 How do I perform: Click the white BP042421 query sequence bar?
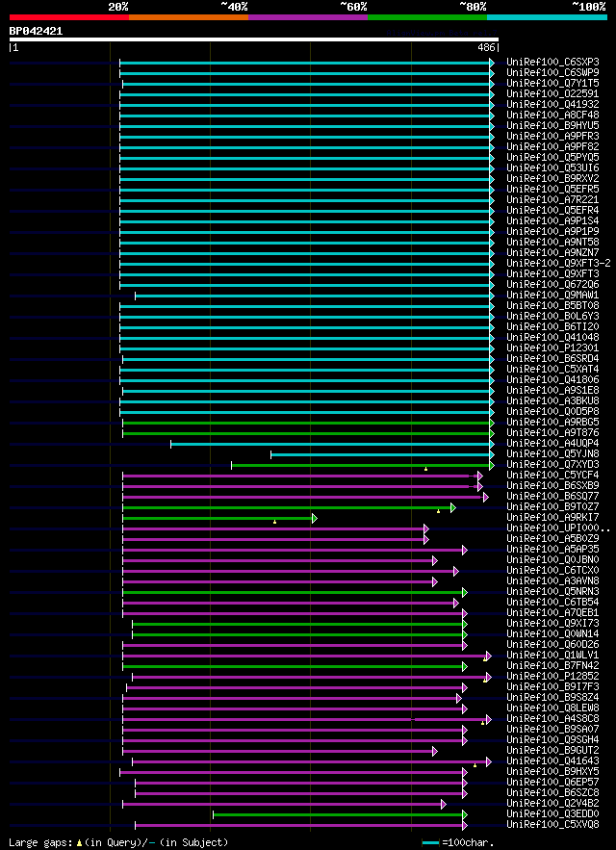[x=254, y=39]
